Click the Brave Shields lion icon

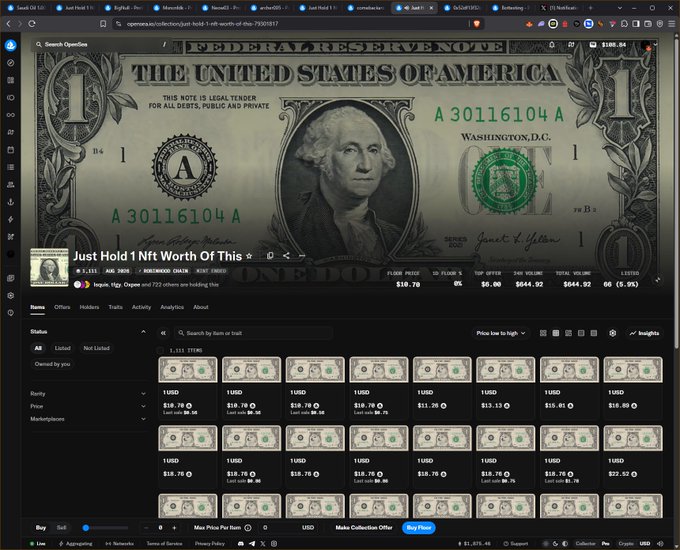click(x=477, y=24)
